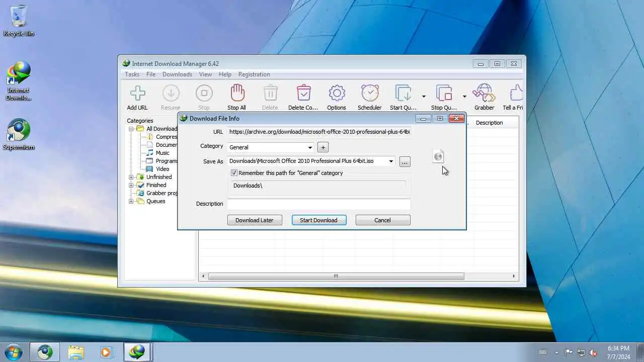This screenshot has width=644, height=362.
Task: Select the Documents category in tree
Action: 167,145
